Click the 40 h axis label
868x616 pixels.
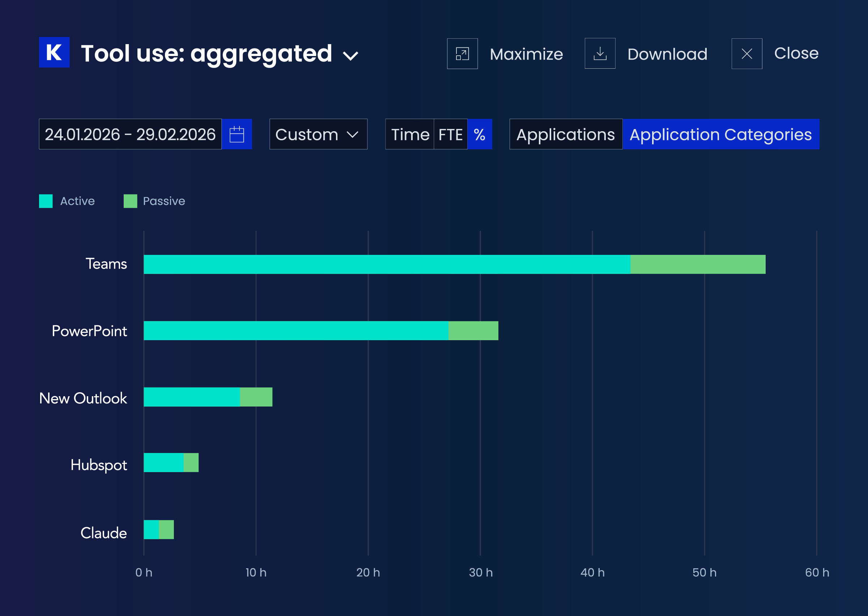pos(592,572)
